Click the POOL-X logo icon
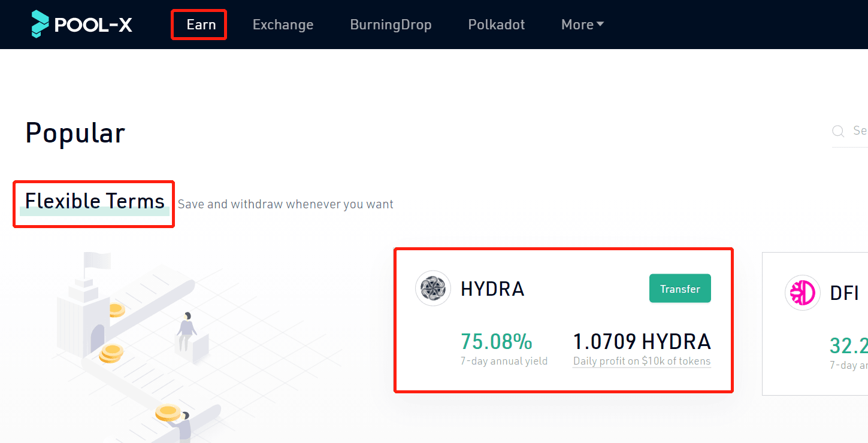 click(40, 25)
